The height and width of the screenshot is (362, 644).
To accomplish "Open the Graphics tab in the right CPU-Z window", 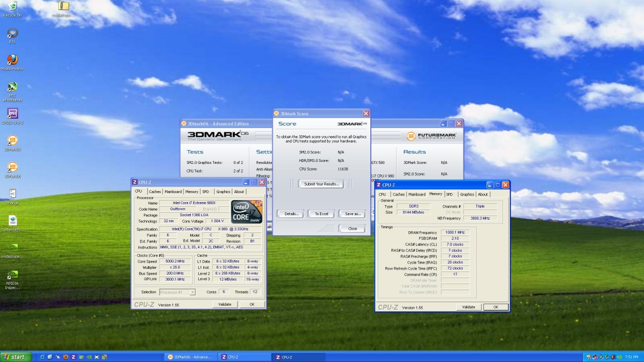I will pos(467,195).
